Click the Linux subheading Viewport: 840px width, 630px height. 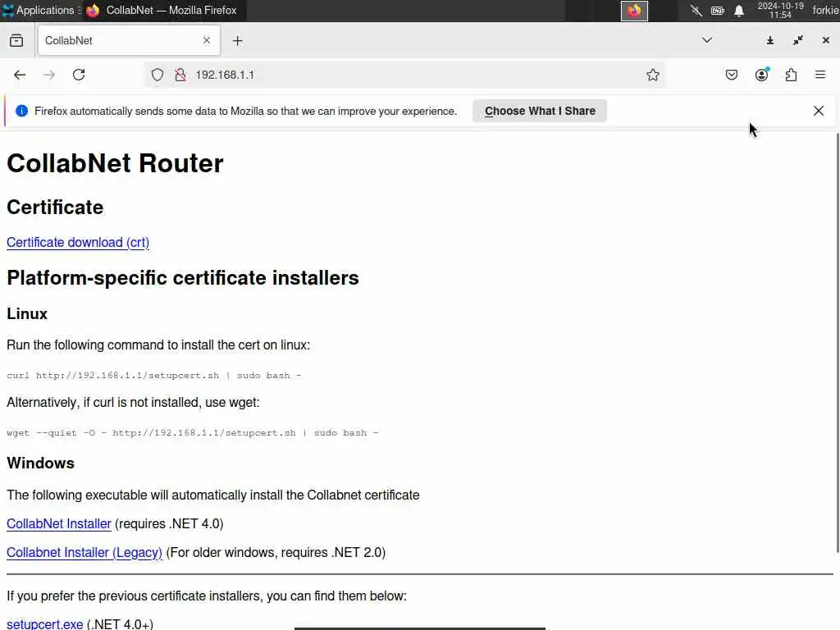point(27,314)
